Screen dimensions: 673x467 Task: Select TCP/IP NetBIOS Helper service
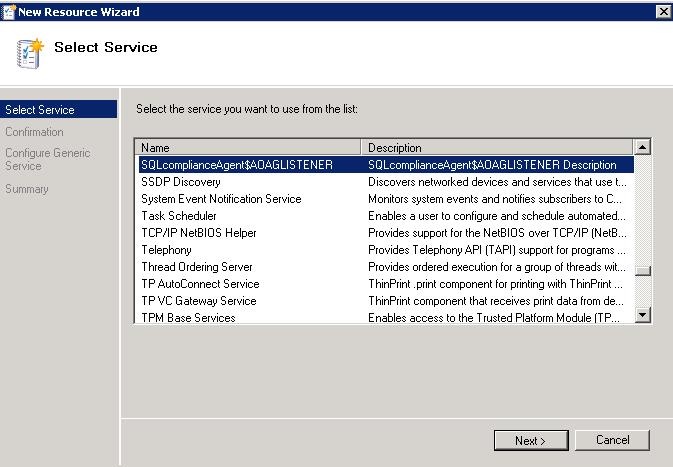[x=199, y=233]
